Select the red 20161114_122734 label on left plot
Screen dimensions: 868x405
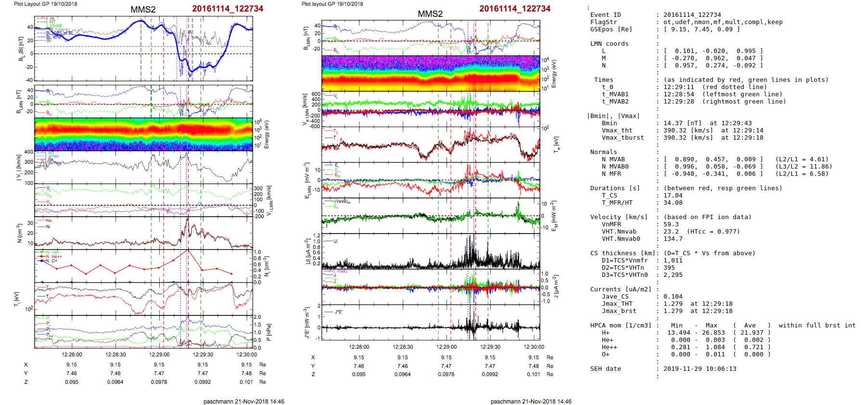tap(228, 9)
